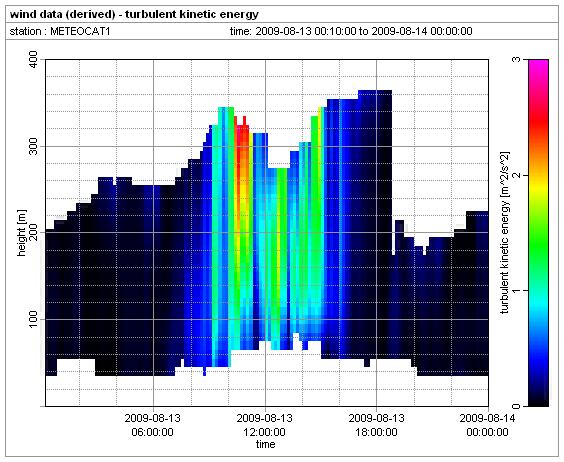Click the 'station : METEOCAT1' label

[x=60, y=32]
